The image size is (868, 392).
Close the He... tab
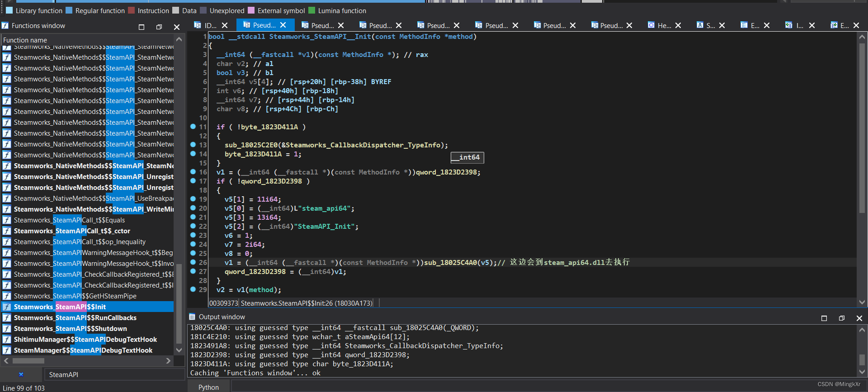[678, 25]
